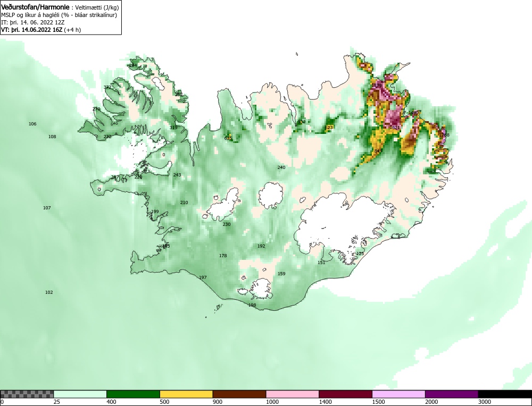The image size is (532, 406).
Task: Click the map value 844
Action: point(378,151)
